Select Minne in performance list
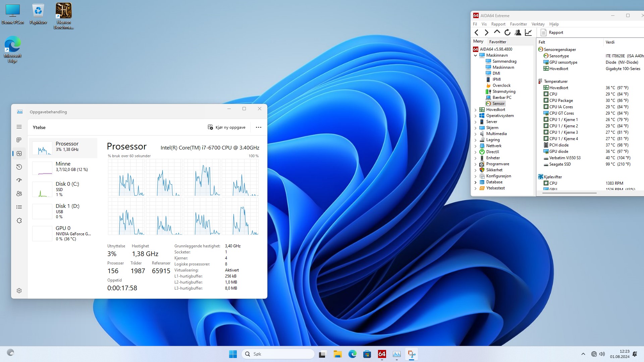The height and width of the screenshot is (362, 644). coord(63,168)
